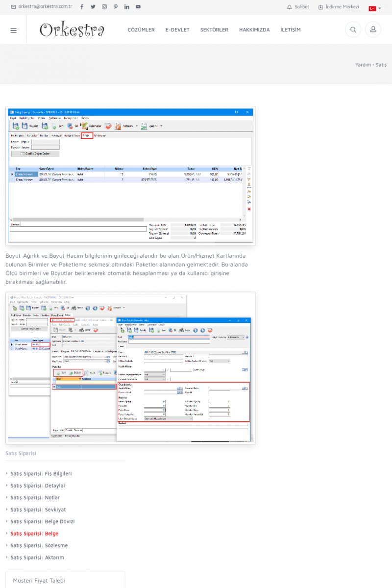The image size is (392, 588).
Task: Open Orkestra's Pinterest page icon
Action: [x=116, y=7]
